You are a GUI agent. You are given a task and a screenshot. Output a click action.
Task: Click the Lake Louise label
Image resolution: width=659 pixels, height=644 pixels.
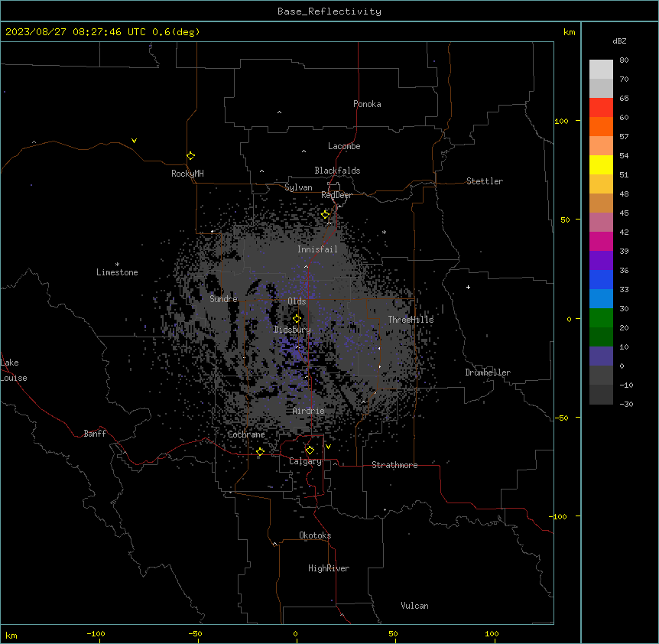pos(14,370)
